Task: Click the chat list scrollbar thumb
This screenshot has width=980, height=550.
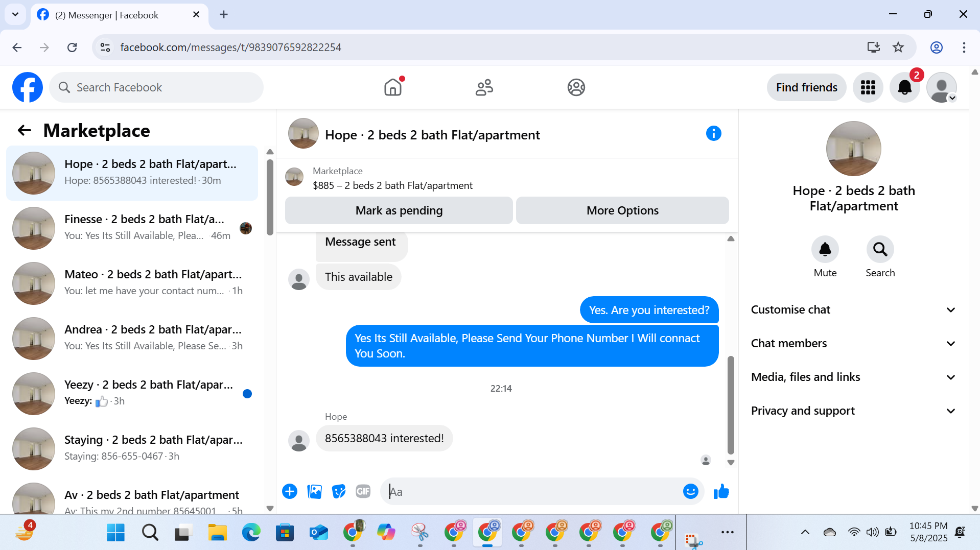Action: click(x=270, y=198)
